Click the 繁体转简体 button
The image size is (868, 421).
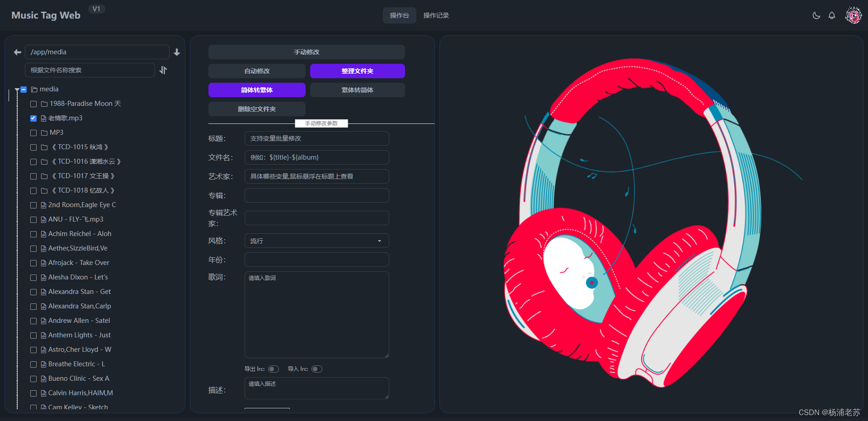coord(358,90)
